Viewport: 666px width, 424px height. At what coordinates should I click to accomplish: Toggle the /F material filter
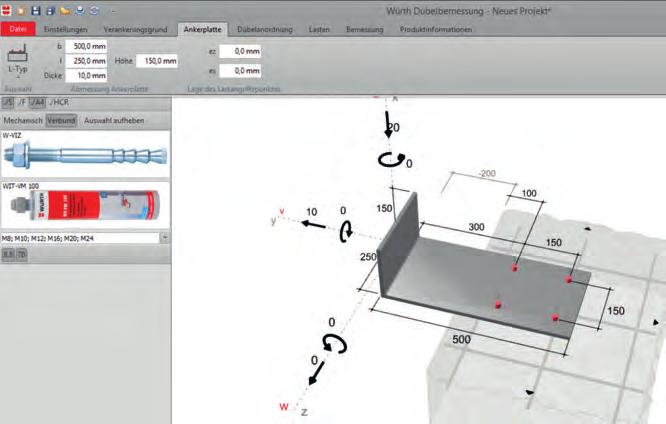coord(22,102)
